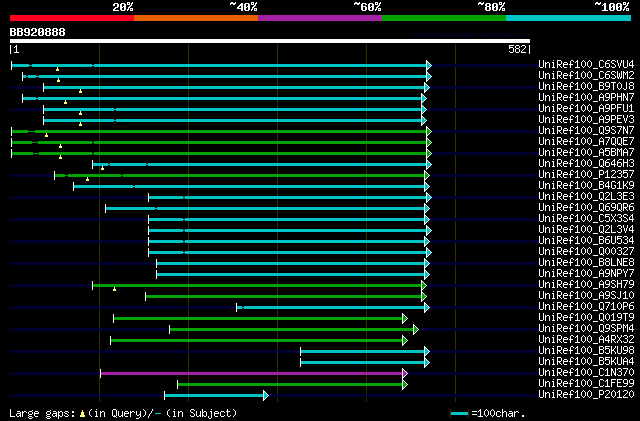This screenshot has height=421, width=640.
Task: Open subject UniRef100_C6SVU4
Action: [586, 65]
